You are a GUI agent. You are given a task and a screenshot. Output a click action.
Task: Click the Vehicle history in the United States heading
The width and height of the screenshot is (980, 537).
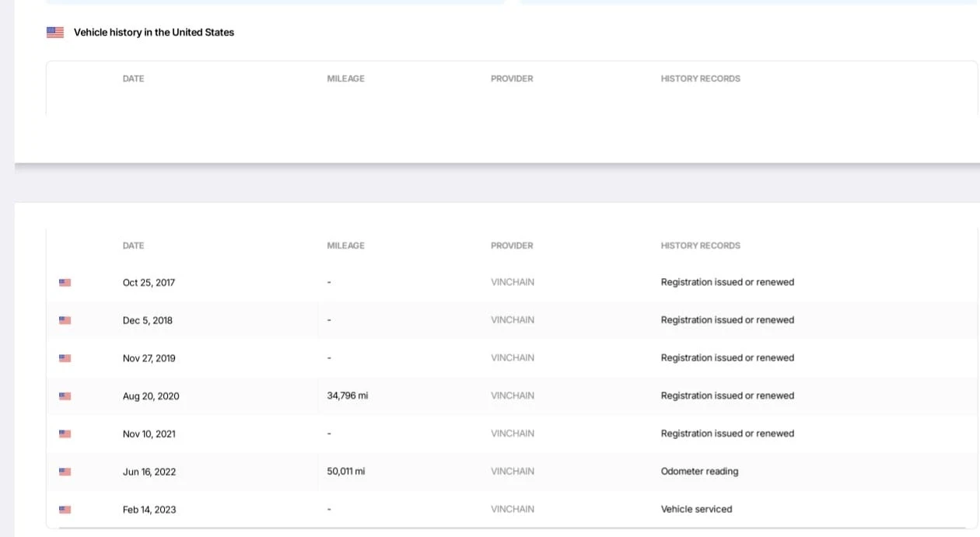tap(154, 33)
